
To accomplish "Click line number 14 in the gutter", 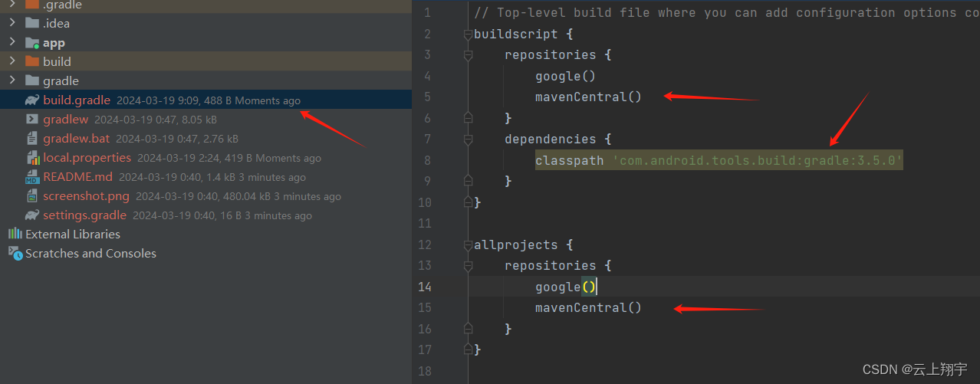I will coord(423,287).
